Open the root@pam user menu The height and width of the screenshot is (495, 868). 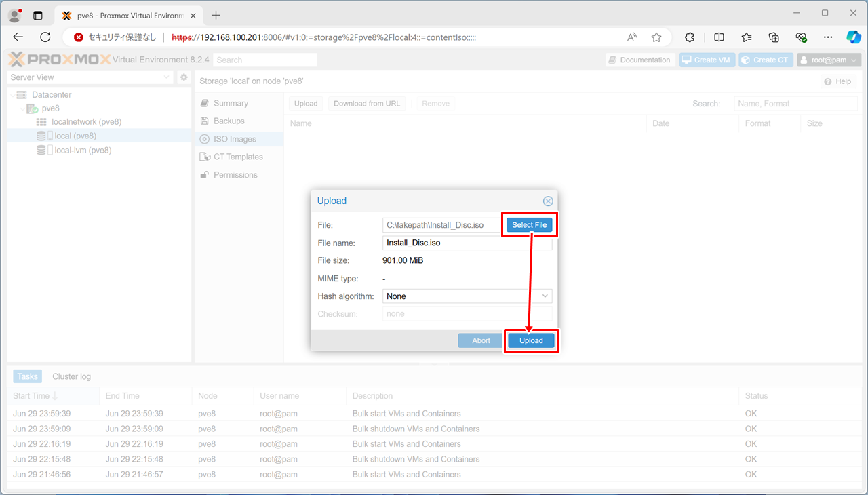[829, 60]
